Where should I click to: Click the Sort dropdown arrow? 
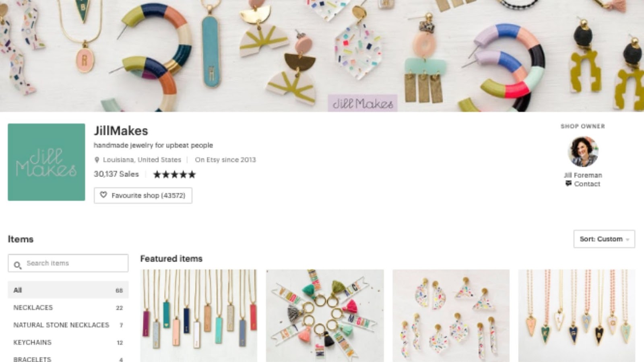627,239
